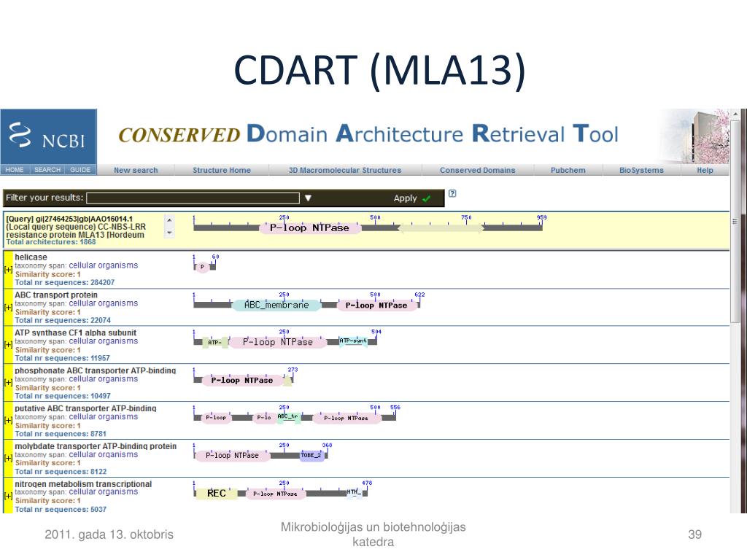This screenshot has width=747, height=560.
Task: Open 3D Macromolecular Structures
Action: tap(345, 170)
